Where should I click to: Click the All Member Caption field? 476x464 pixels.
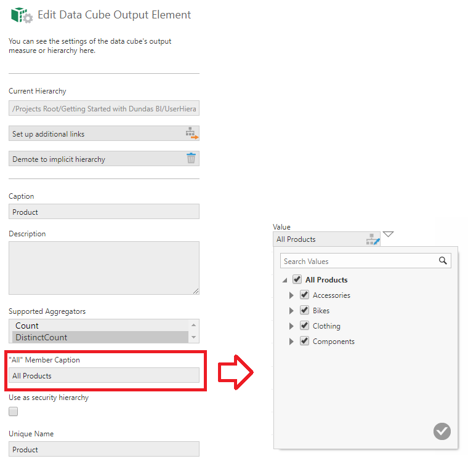click(x=104, y=375)
